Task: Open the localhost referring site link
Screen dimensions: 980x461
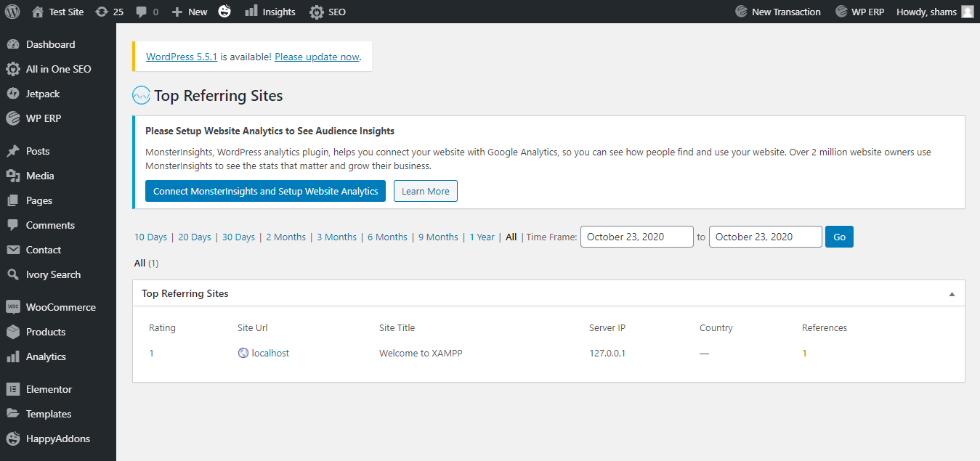Action: click(x=269, y=353)
